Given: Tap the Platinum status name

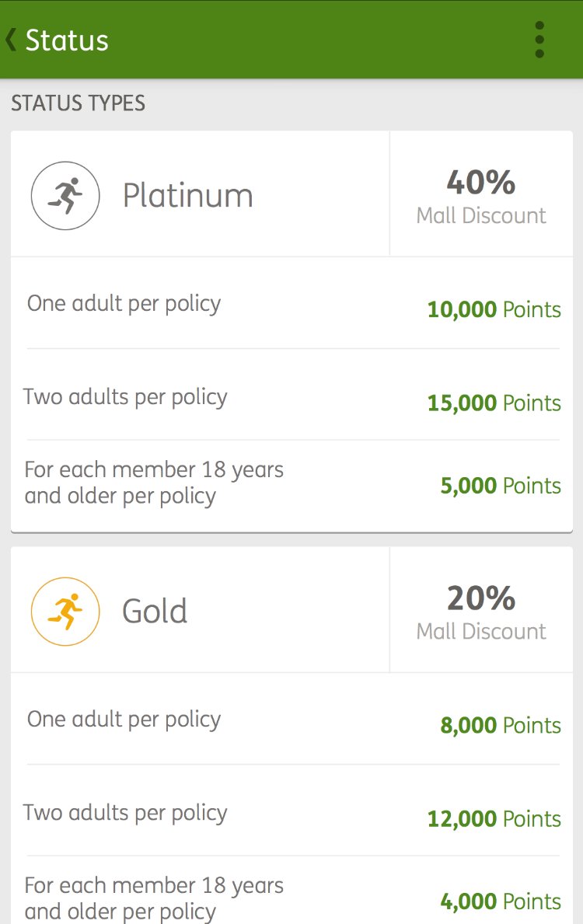Looking at the screenshot, I should coord(187,196).
